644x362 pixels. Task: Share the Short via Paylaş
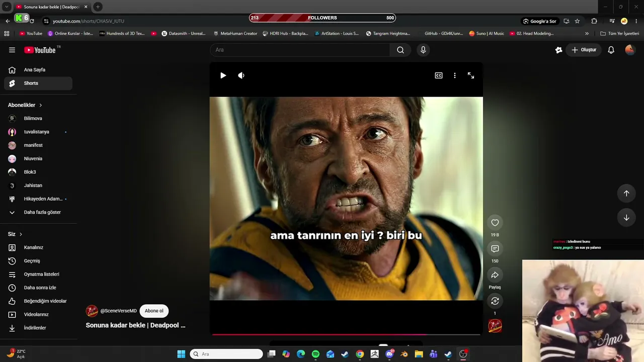(x=495, y=275)
